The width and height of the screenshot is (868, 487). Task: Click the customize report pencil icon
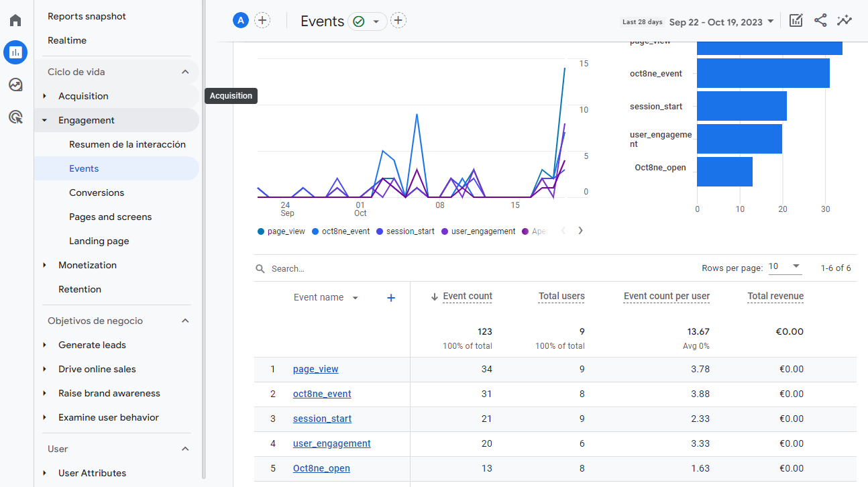pos(796,21)
